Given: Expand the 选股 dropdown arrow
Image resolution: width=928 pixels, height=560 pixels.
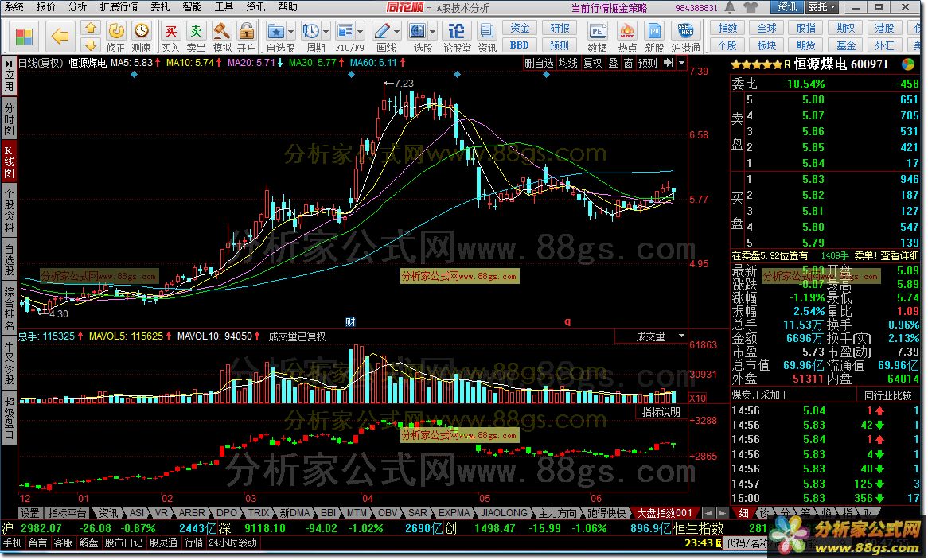Looking at the screenshot, I should coord(433,31).
